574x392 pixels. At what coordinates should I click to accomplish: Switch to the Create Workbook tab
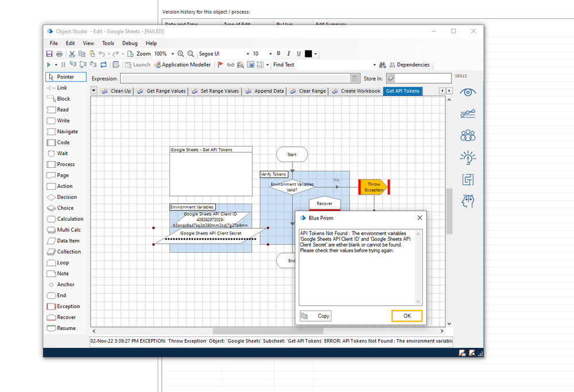(x=356, y=91)
